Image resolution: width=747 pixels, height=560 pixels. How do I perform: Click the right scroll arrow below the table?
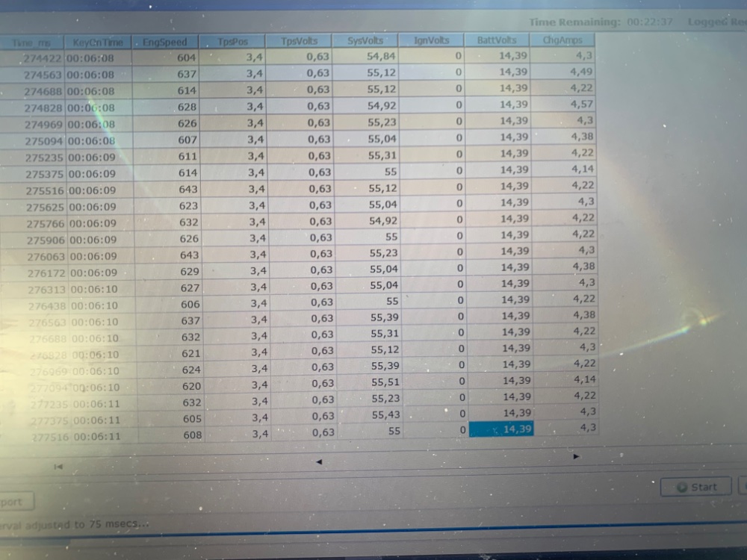576,457
